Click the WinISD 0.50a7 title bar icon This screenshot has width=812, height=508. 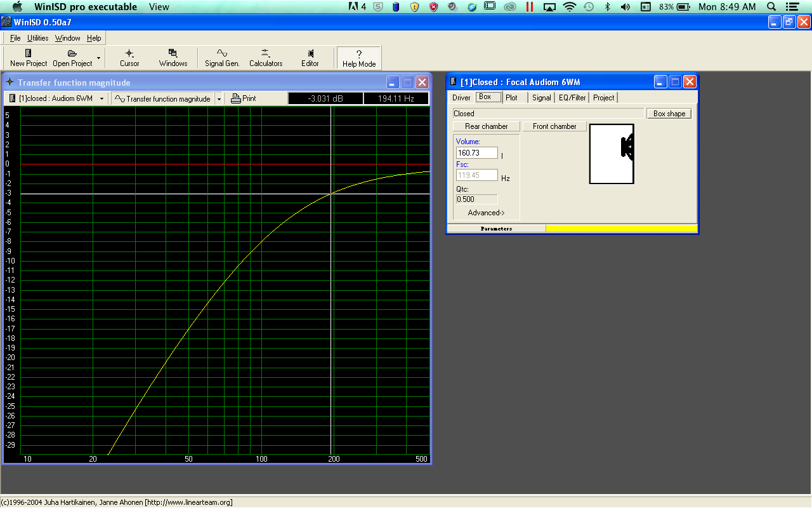click(x=6, y=22)
